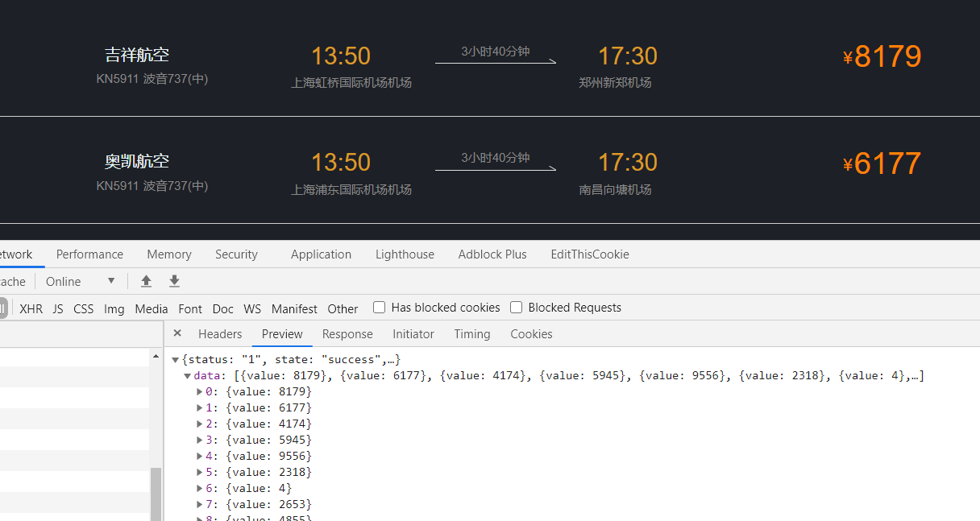Viewport: 980px width, 521px height.
Task: Close the request preview pane with X
Action: (177, 333)
